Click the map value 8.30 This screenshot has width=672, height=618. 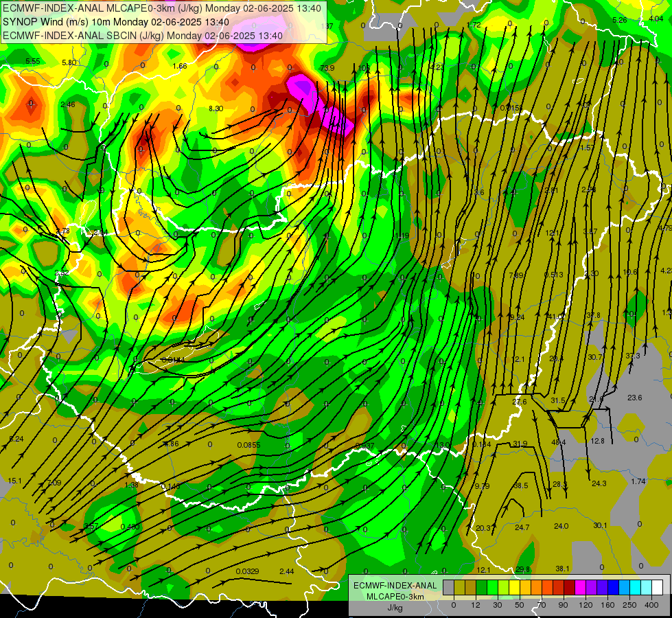(x=216, y=108)
